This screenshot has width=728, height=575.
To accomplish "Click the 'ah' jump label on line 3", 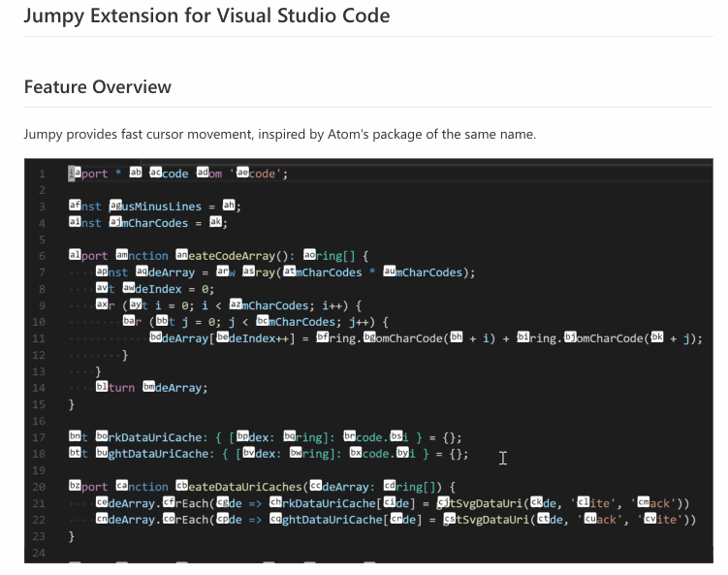I will click(x=229, y=207).
